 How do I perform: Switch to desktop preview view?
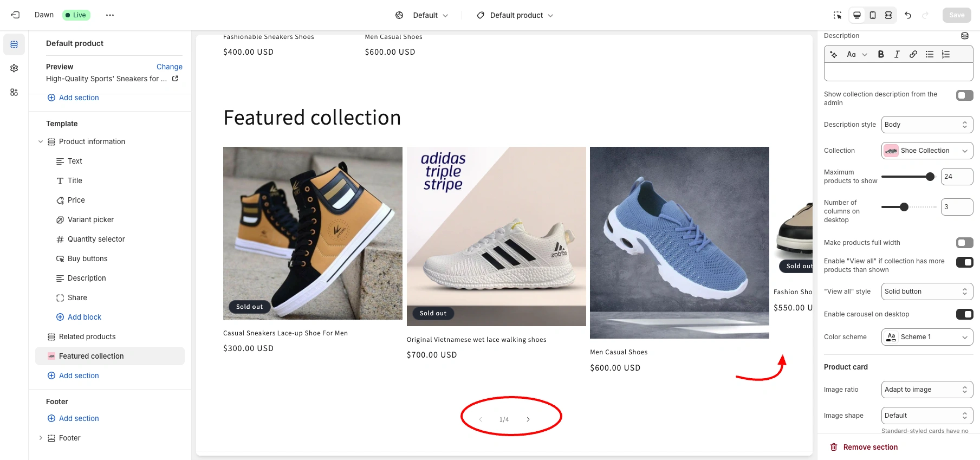click(x=857, y=15)
